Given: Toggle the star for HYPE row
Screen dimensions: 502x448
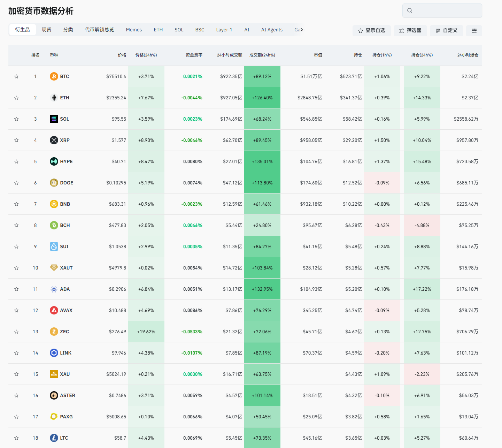Looking at the screenshot, I should click(16, 161).
